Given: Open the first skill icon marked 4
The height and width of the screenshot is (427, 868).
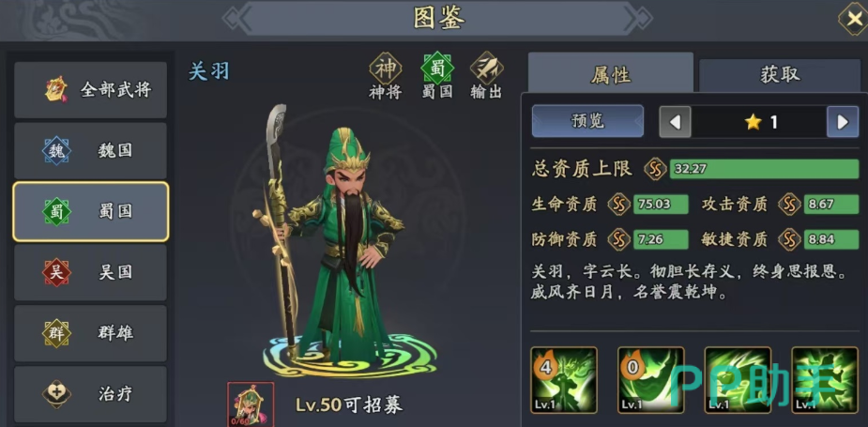Looking at the screenshot, I should [564, 379].
